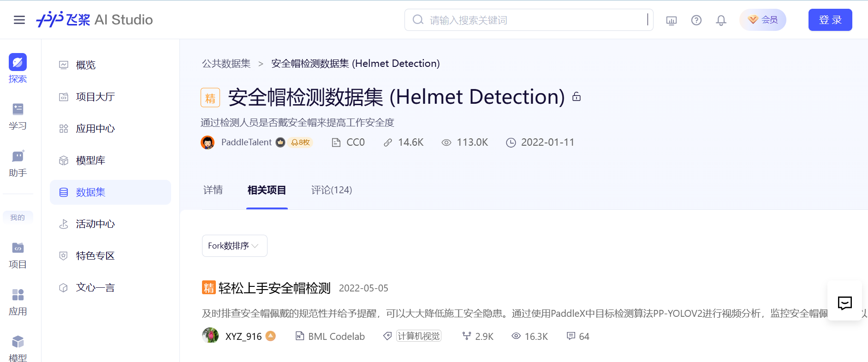Open the monitor/console icon in the header

coord(672,20)
